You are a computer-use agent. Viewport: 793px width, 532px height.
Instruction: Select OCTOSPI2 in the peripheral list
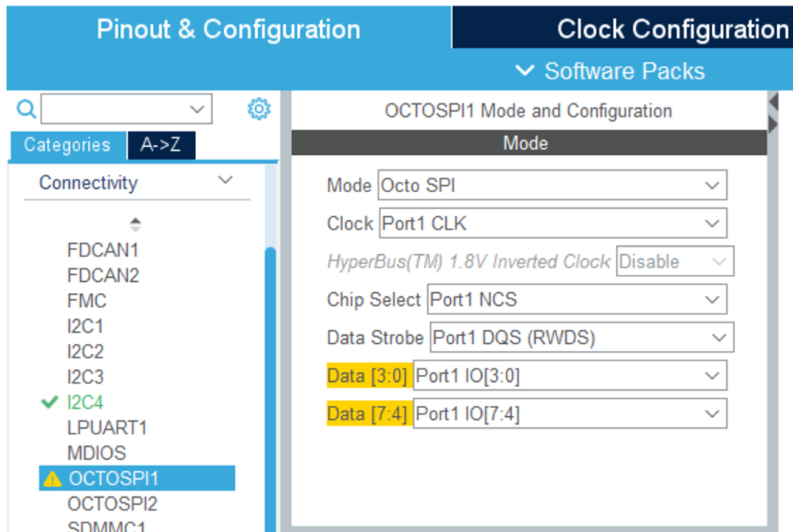point(112,504)
